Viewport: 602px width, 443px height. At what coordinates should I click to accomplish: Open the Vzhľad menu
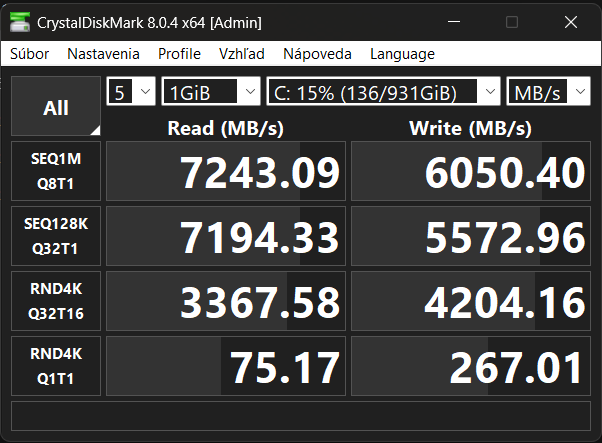coord(242,54)
